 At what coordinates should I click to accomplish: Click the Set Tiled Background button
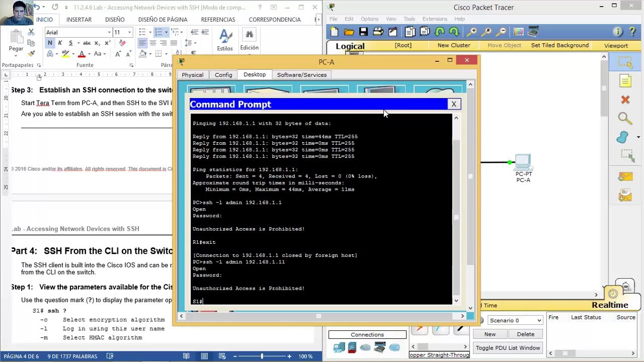560,45
